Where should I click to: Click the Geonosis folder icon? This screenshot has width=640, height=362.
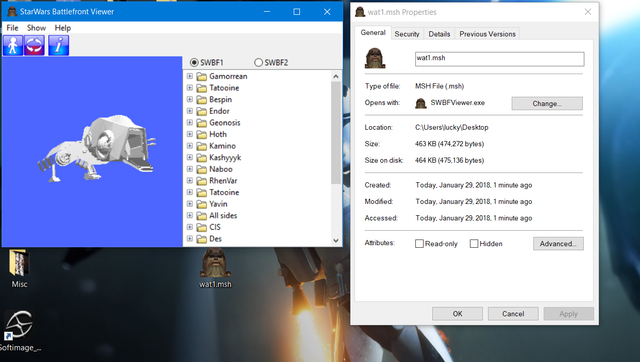[x=201, y=123]
